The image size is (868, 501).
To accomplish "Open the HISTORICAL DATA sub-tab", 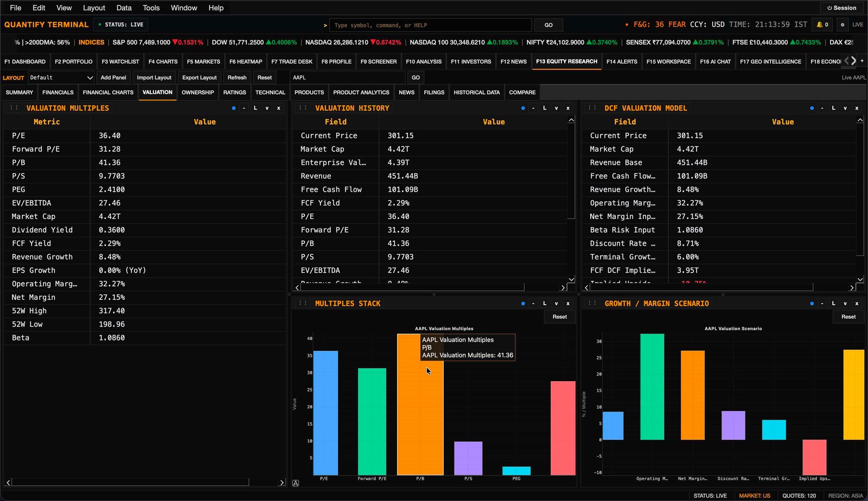I will (x=476, y=92).
